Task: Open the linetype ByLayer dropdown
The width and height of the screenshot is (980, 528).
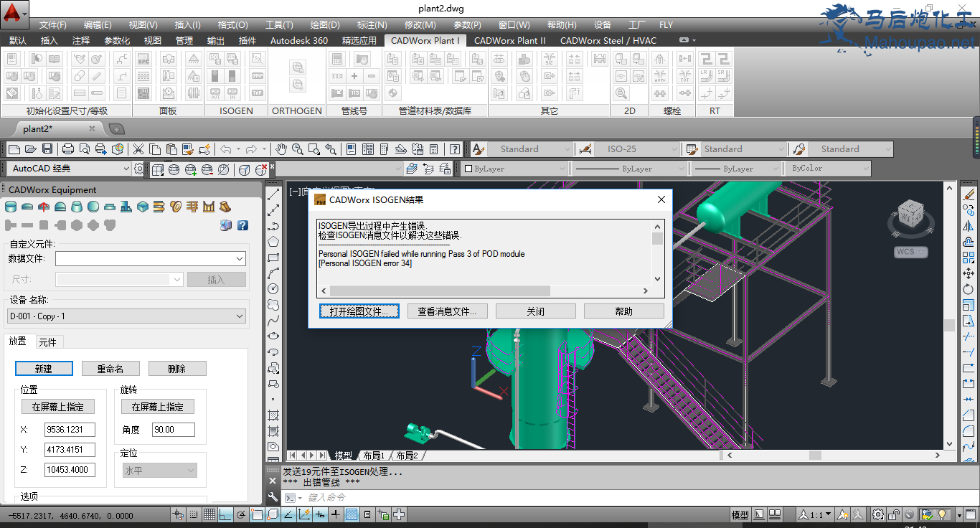Action: pyautogui.click(x=629, y=169)
